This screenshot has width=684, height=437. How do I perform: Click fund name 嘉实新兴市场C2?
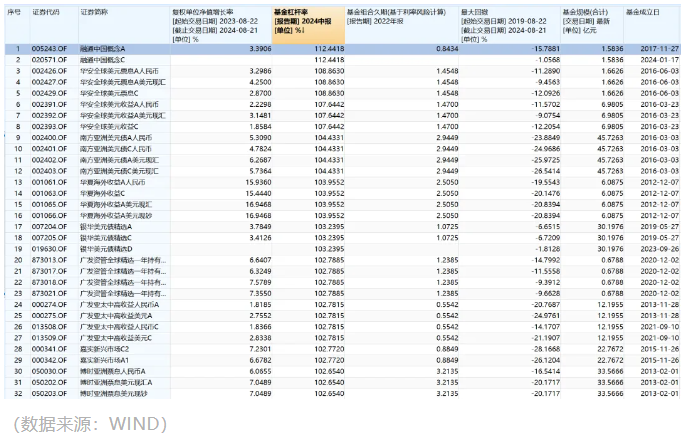tap(104, 349)
